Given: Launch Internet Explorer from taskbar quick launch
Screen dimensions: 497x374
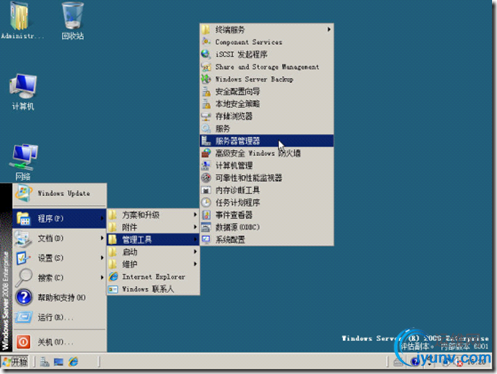Looking at the screenshot, I should (73, 362).
